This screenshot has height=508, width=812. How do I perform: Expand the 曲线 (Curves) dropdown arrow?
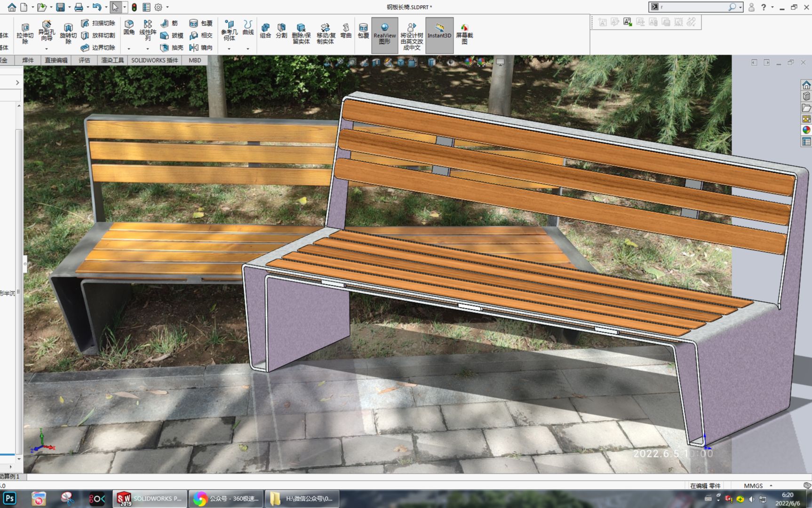pos(248,48)
